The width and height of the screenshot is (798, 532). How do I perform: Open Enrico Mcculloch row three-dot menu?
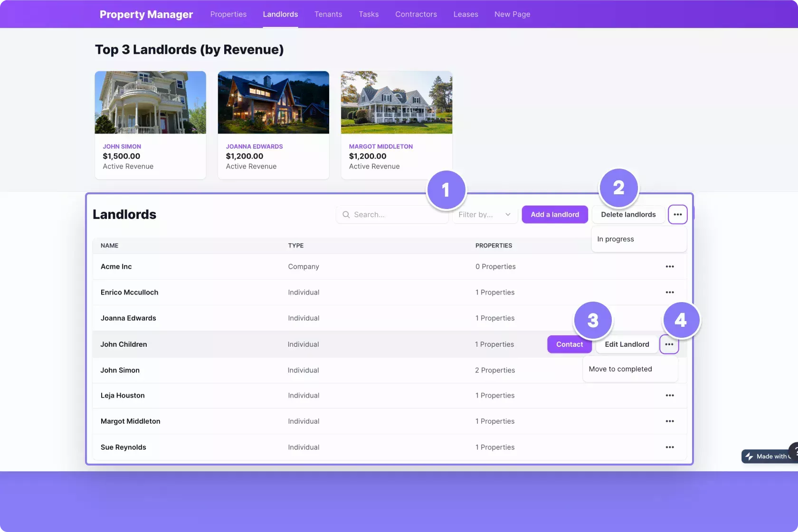click(670, 293)
